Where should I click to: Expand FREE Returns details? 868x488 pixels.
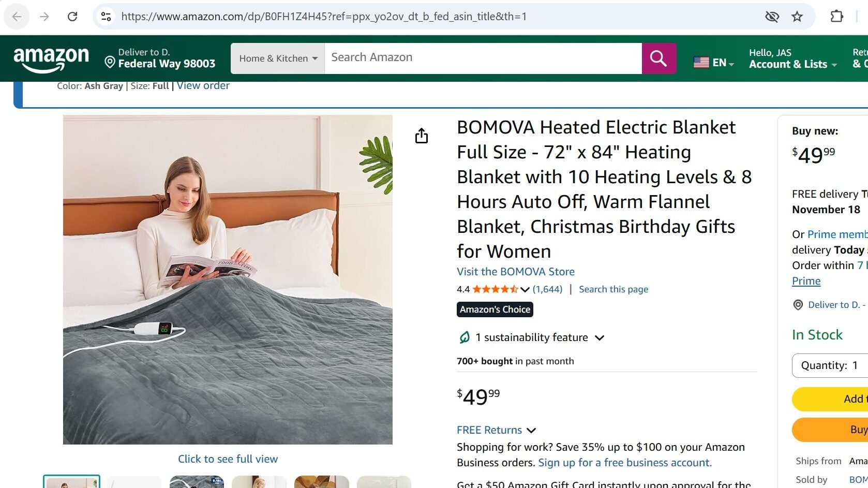pos(496,430)
